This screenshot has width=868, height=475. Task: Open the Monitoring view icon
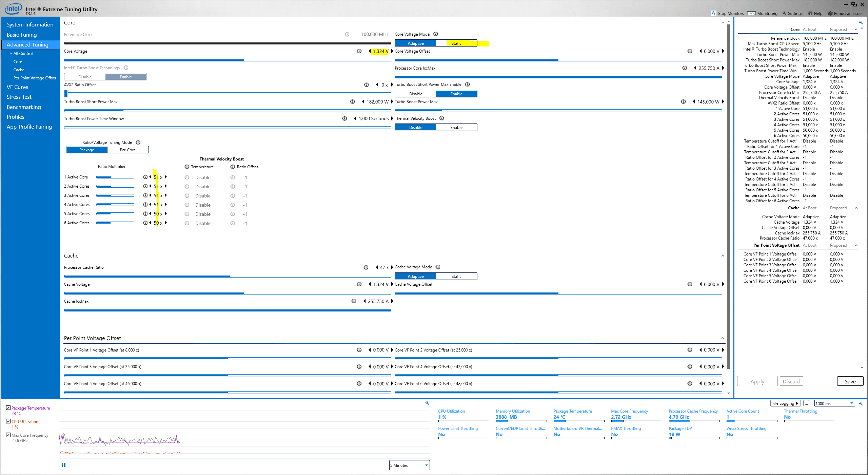click(x=751, y=13)
